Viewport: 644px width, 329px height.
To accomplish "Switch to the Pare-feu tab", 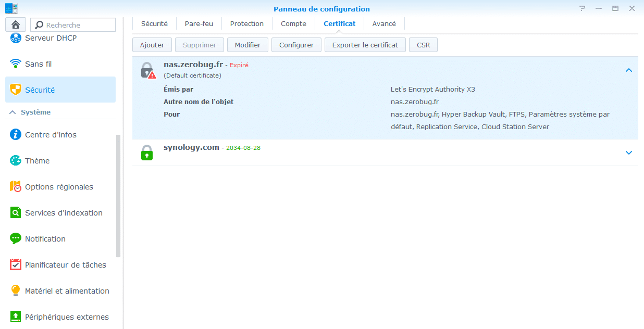I will click(x=199, y=23).
